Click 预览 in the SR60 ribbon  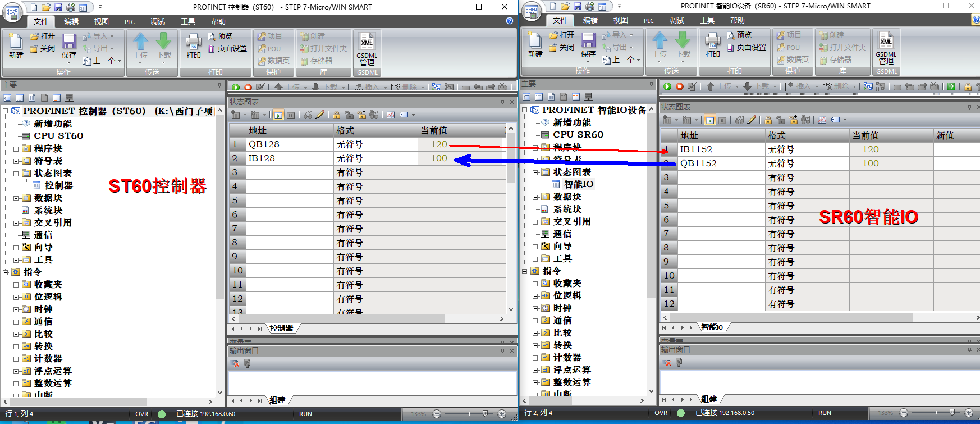(739, 35)
